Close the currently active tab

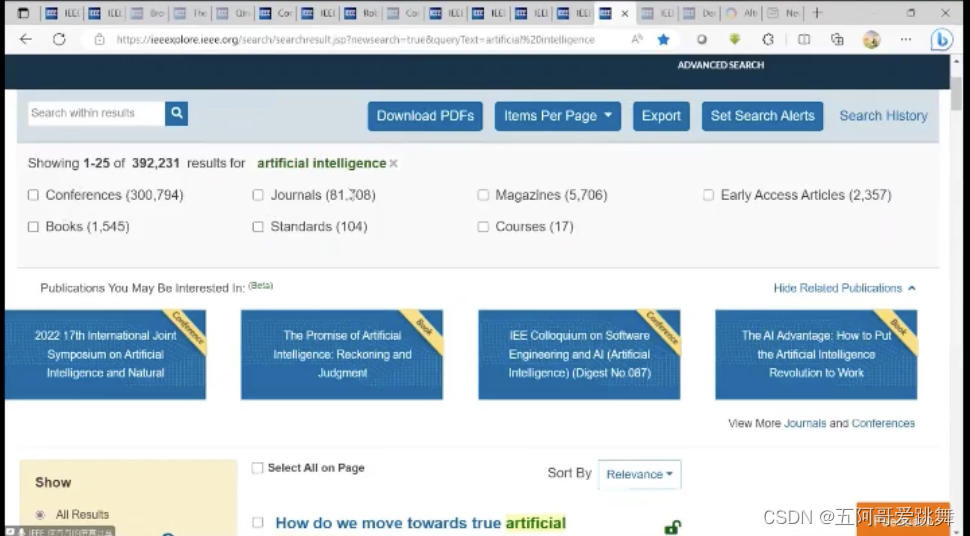[x=625, y=13]
